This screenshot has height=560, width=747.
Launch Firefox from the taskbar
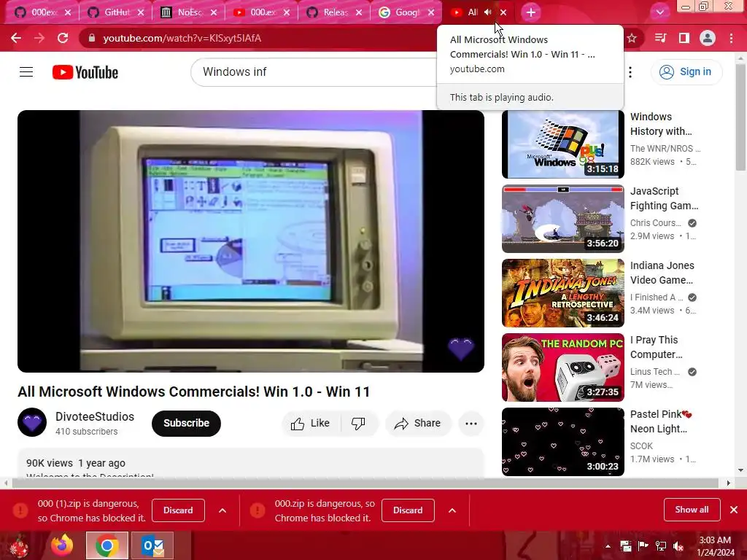62,545
